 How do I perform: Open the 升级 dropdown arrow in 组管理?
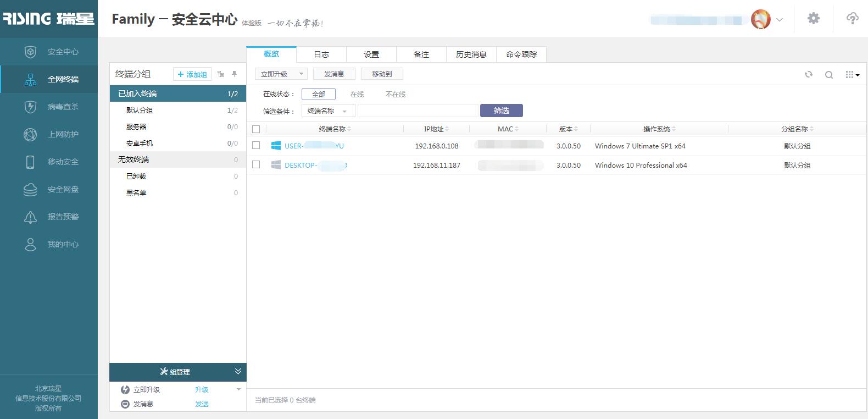[x=238, y=389]
